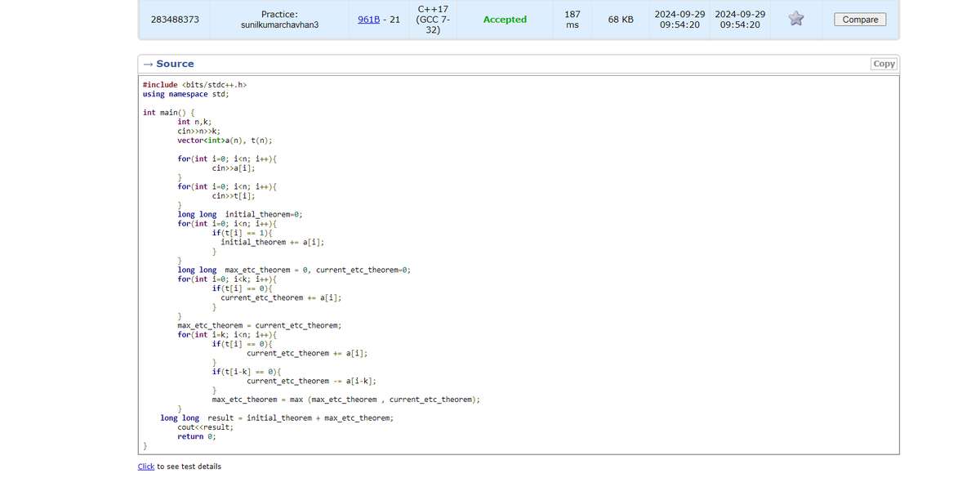Click the using namespace std line
Screen dimensions: 980x487
(186, 94)
